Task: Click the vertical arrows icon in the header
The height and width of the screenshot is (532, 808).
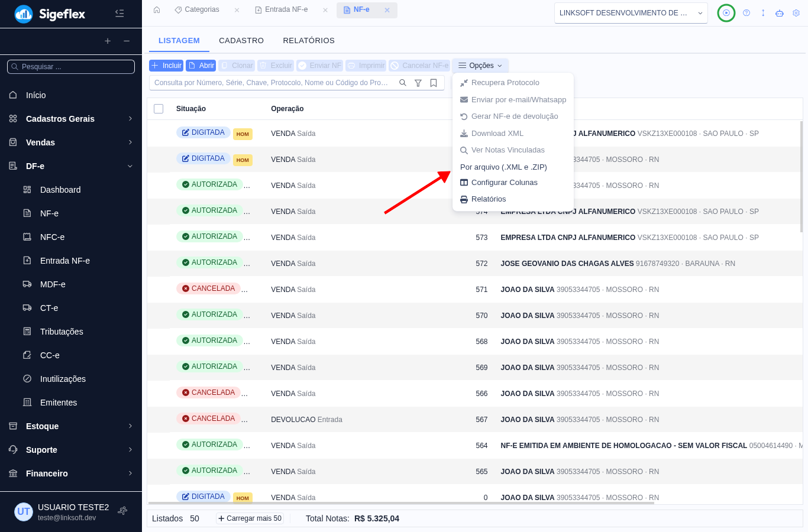Action: pos(763,13)
